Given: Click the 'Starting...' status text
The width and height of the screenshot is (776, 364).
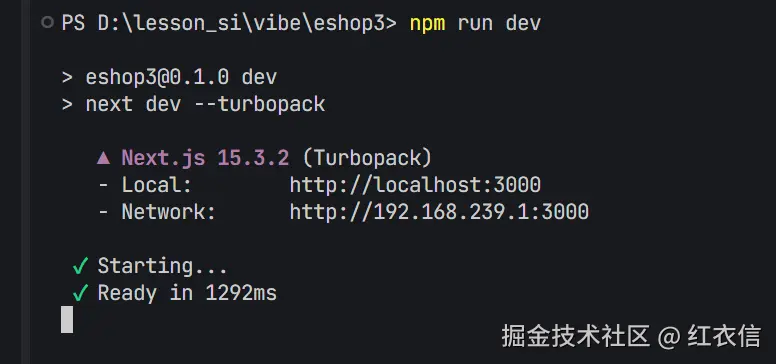Looking at the screenshot, I should [162, 266].
